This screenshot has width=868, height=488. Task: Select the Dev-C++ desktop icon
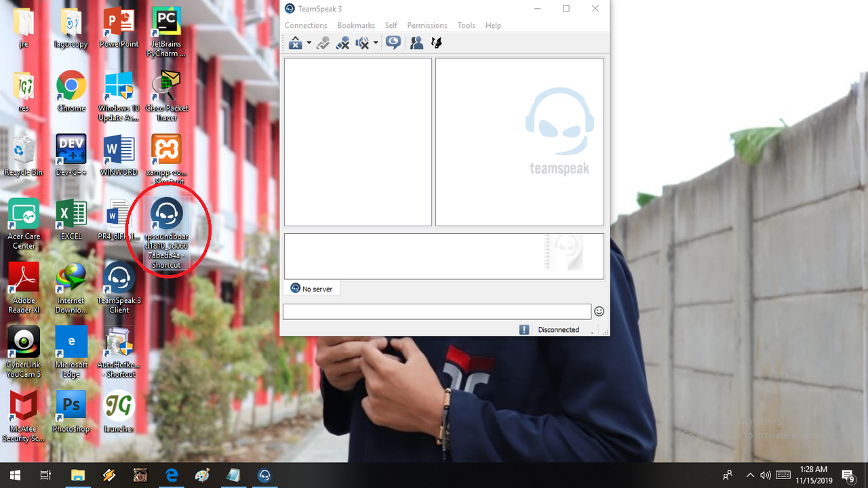[x=71, y=155]
